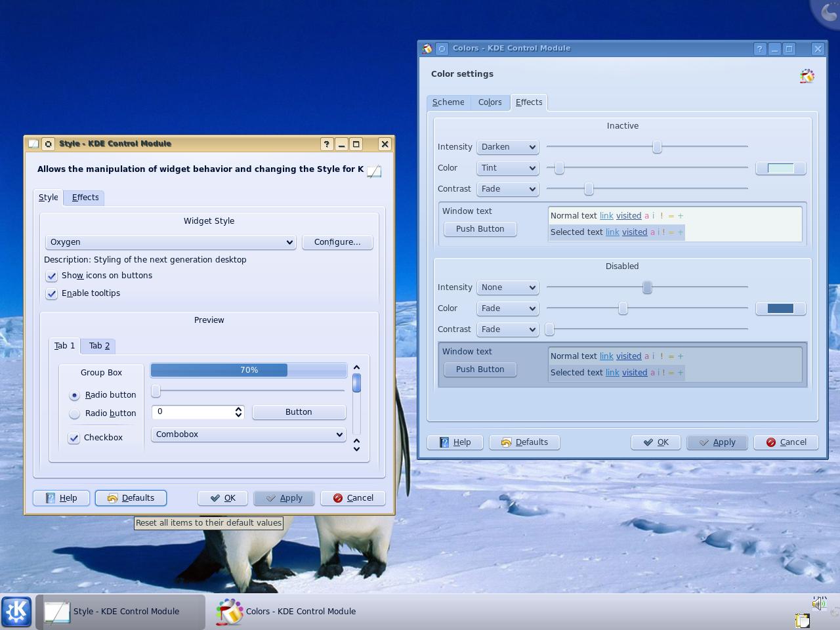The image size is (840, 630).
Task: Click the Disabled Color slider handle
Action: 623,308
